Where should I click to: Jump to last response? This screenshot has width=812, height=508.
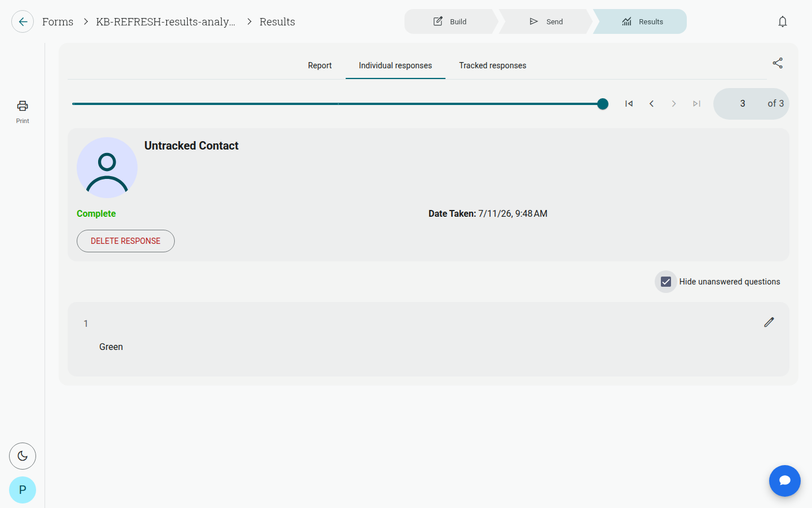click(696, 104)
